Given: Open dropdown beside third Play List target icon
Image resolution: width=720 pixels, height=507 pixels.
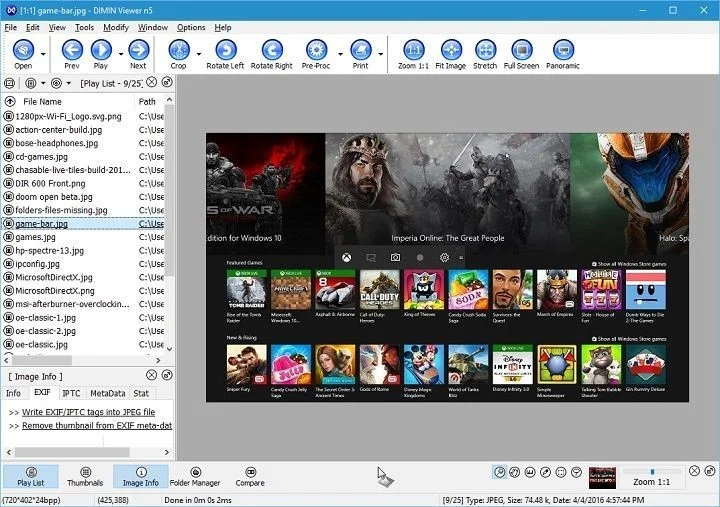Looking at the screenshot, I should click(x=69, y=84).
